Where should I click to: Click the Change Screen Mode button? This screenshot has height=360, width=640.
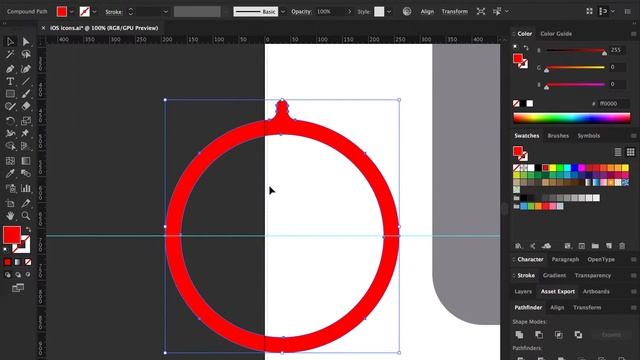pos(18,288)
